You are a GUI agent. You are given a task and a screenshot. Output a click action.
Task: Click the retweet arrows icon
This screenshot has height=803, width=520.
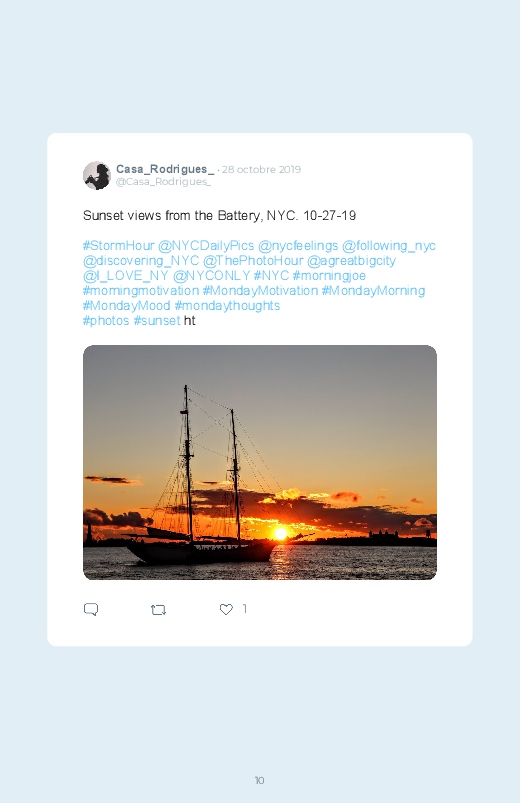pos(158,610)
